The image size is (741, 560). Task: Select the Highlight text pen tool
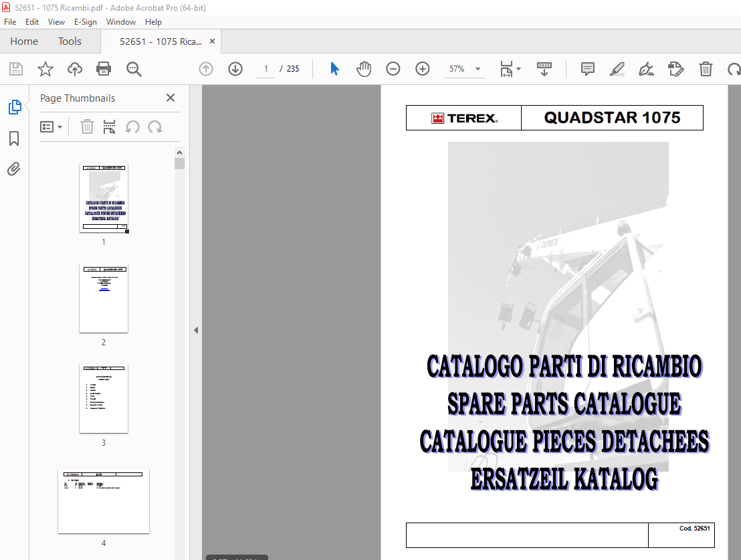coord(617,69)
